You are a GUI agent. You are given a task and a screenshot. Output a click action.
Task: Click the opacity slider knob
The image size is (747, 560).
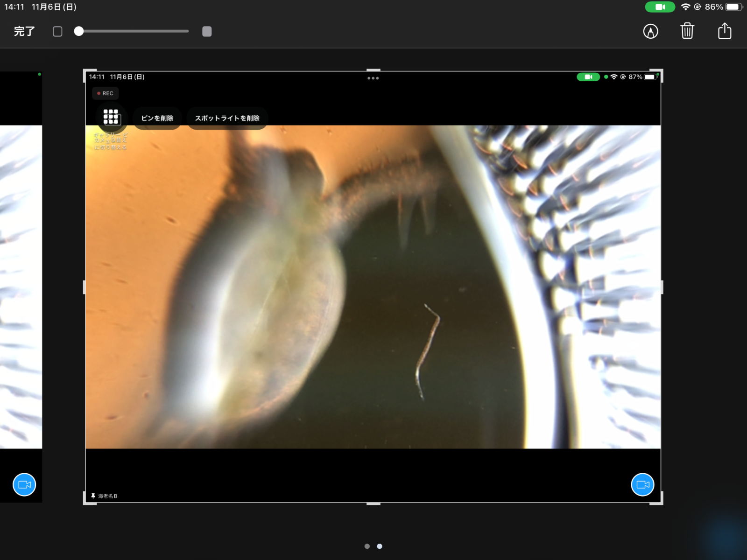click(x=79, y=31)
